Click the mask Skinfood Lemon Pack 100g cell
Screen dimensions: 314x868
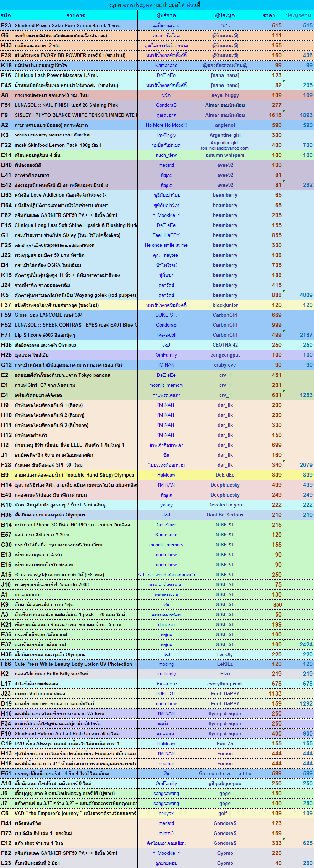pos(75,145)
